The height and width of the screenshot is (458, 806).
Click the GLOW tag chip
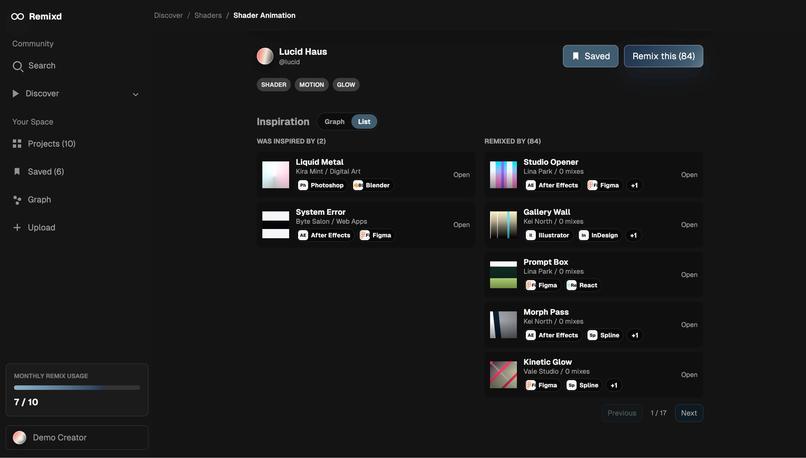(x=346, y=85)
